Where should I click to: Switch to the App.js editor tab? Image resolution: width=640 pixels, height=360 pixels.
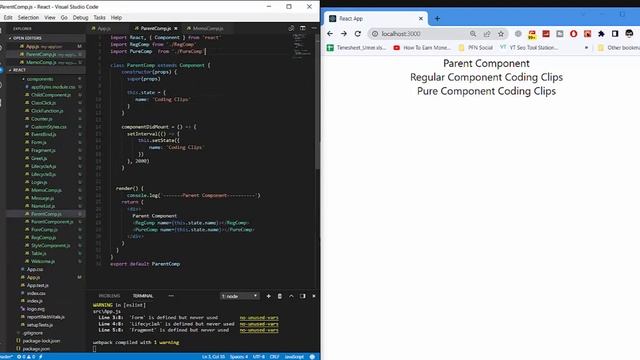coord(104,29)
